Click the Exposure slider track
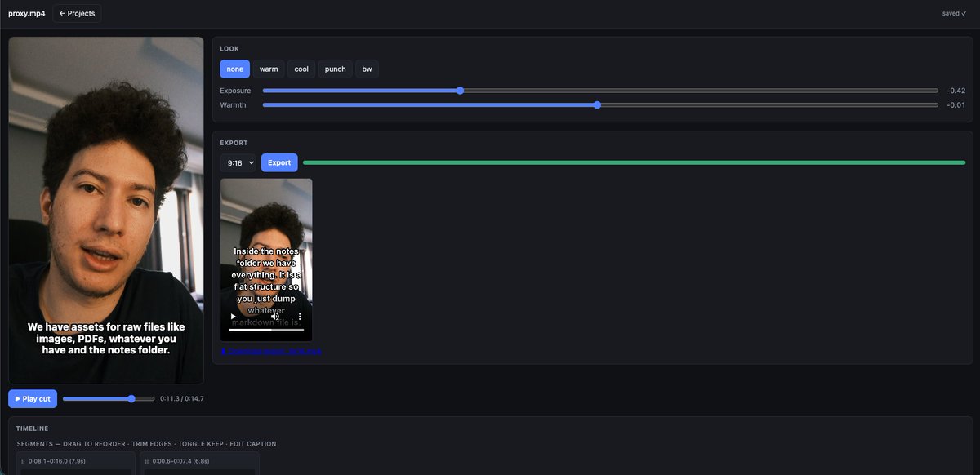This screenshot has width=980, height=475. (x=600, y=91)
